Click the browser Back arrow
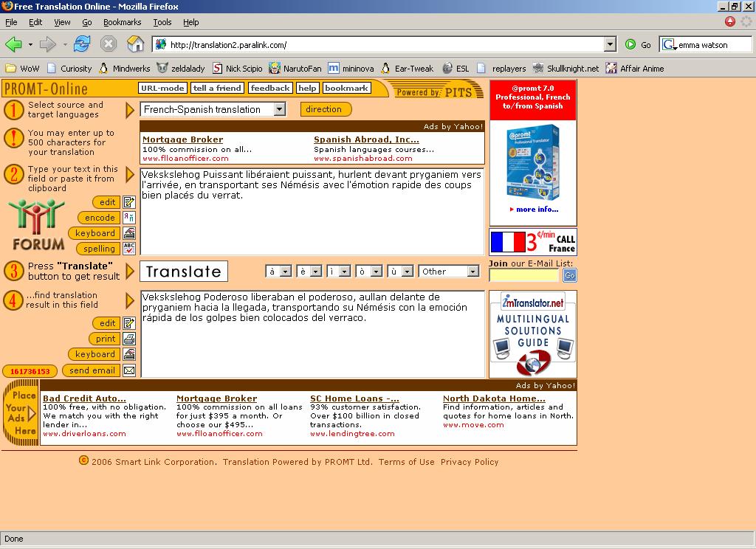This screenshot has width=756, height=549. click(13, 44)
